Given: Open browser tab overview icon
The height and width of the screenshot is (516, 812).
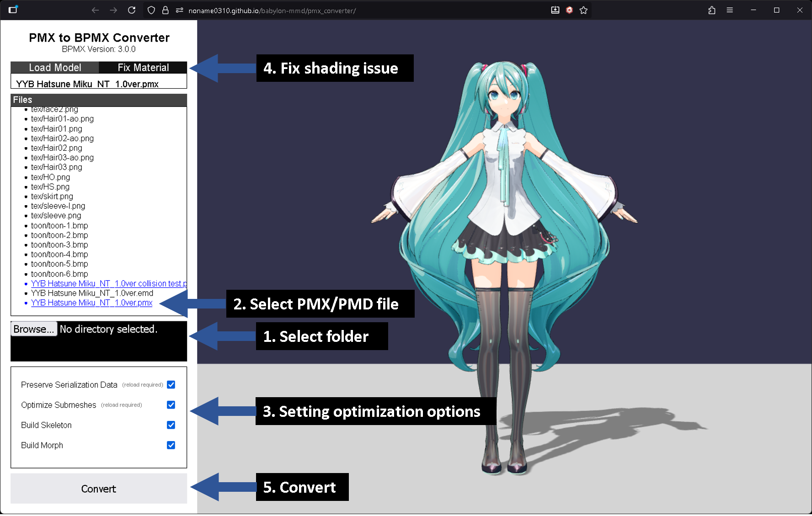Looking at the screenshot, I should click(x=13, y=10).
